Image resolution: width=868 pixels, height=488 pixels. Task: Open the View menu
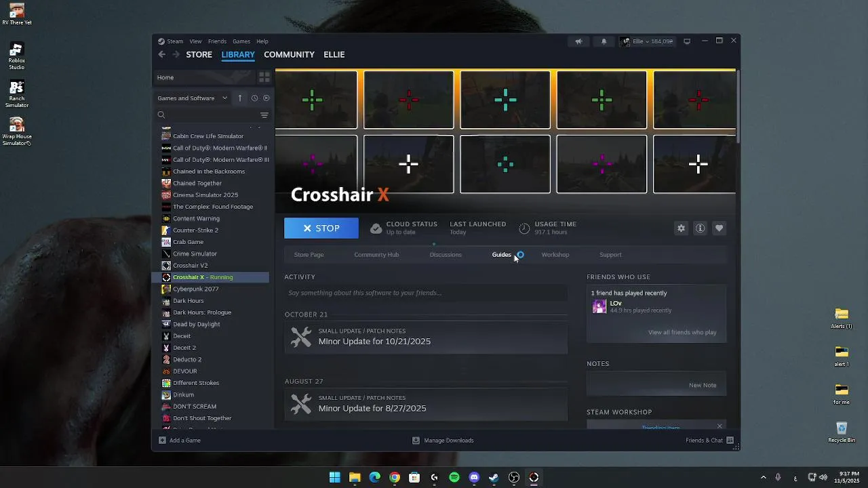click(195, 41)
